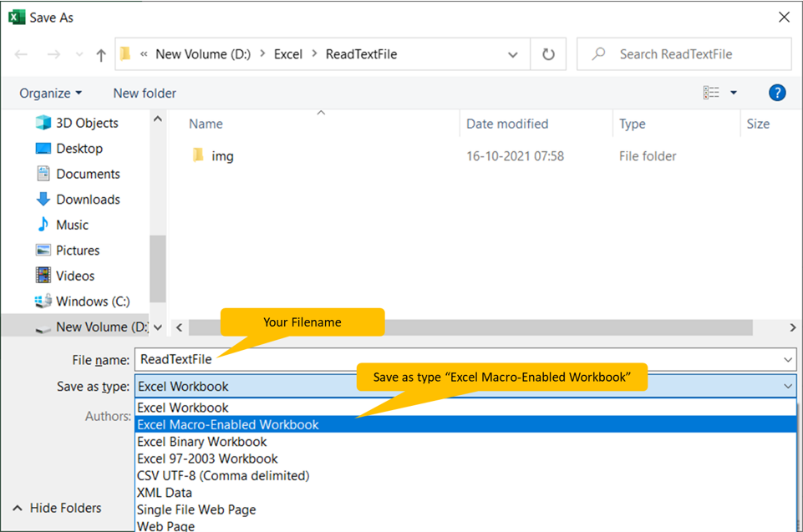Open the Organize menu
Image resolution: width=803 pixels, height=532 pixels.
(x=50, y=94)
